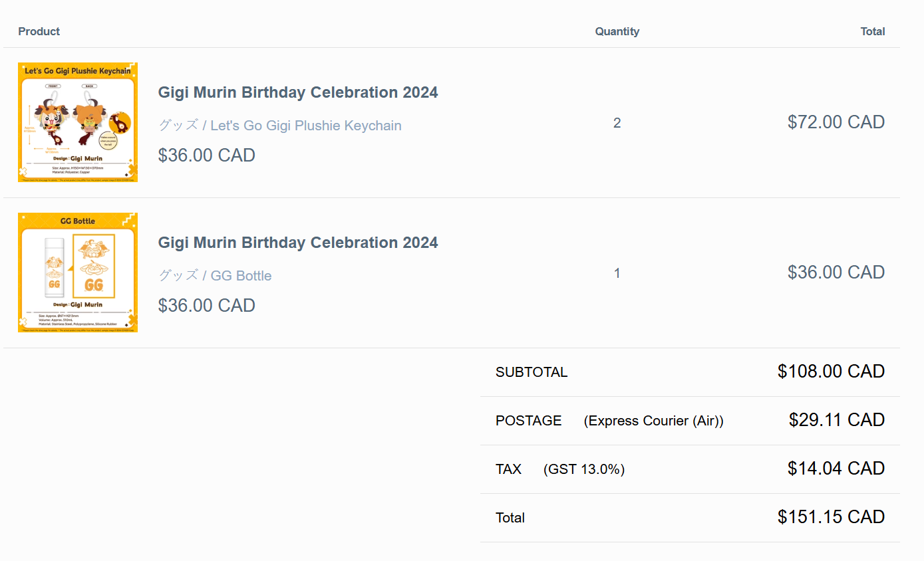
Task: Click the Quantity column header
Action: pos(617,31)
